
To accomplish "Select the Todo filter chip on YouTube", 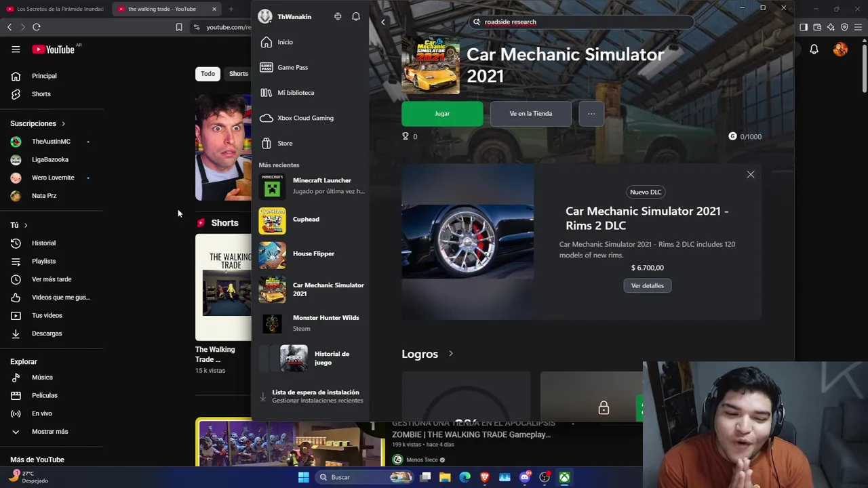I will pos(208,74).
